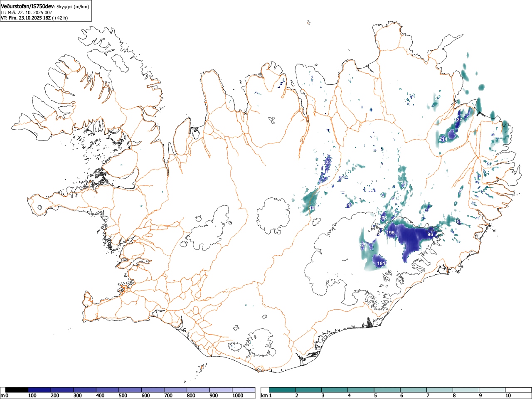Pick the 5–6 km legend swatch
Image resolution: width=532 pixels, height=399 pixels.
point(387,390)
